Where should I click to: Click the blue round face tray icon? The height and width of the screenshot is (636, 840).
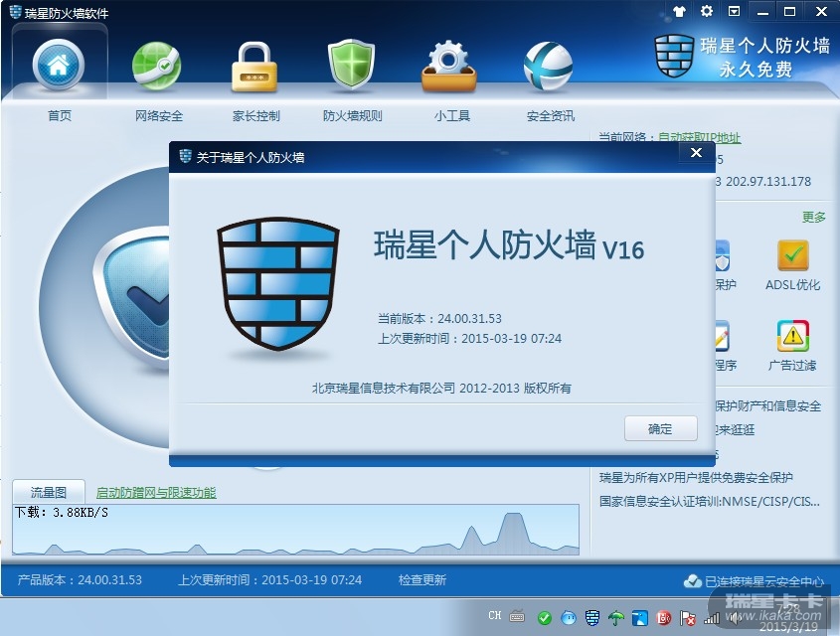(569, 618)
